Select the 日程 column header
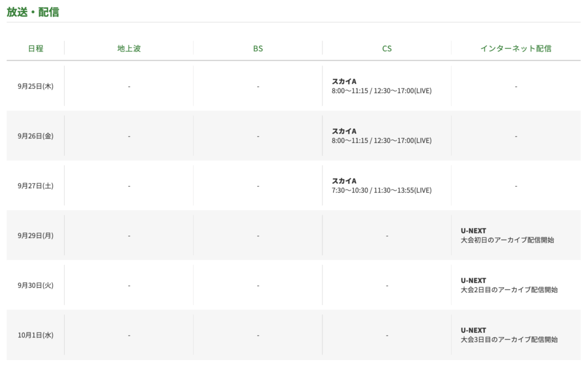Viewport: 588px width, 365px height. [36, 48]
